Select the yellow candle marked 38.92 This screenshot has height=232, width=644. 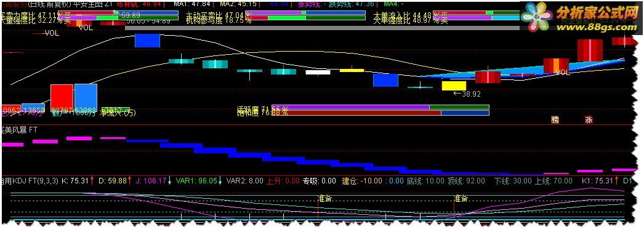[x=454, y=86]
